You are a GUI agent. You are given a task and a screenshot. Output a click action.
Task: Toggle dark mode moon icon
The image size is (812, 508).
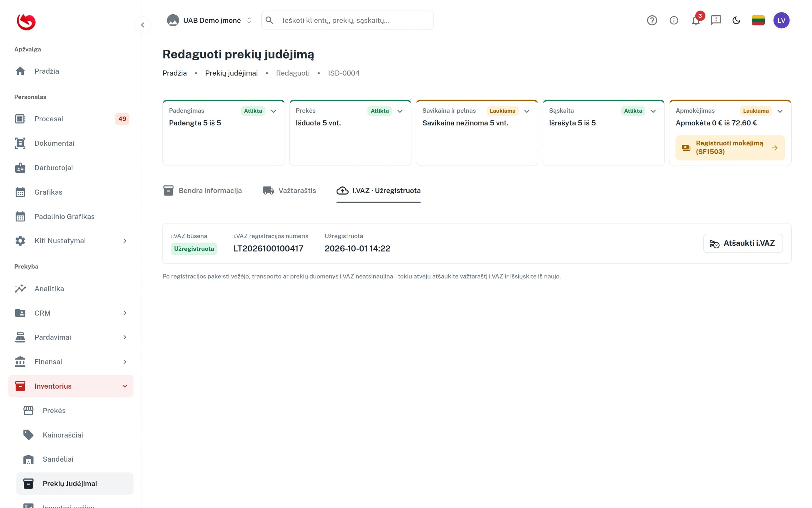(x=736, y=21)
